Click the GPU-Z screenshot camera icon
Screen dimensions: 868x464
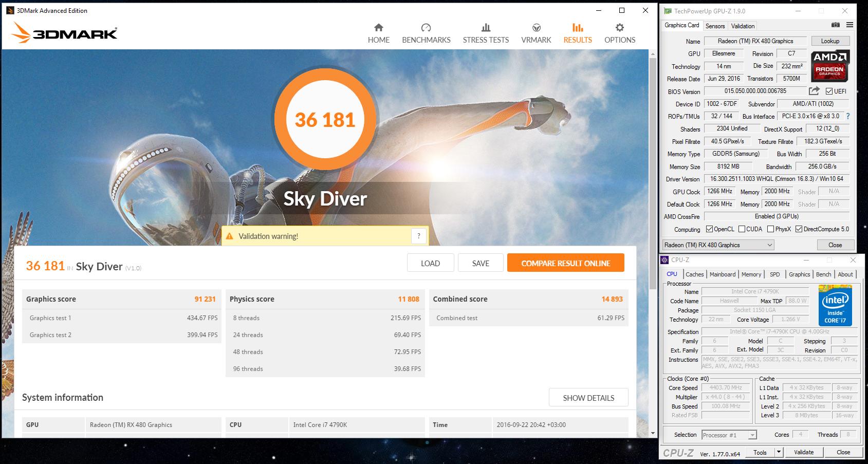point(836,25)
